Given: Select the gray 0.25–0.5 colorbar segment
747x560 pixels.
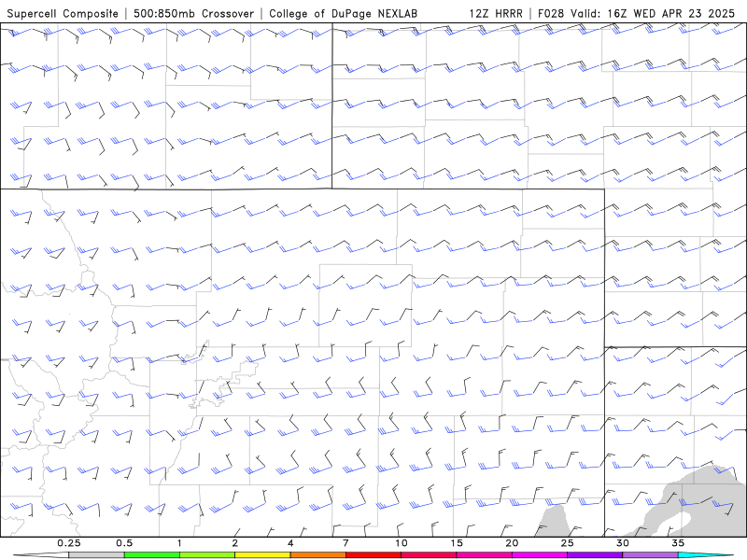Looking at the screenshot, I should click(96, 555).
